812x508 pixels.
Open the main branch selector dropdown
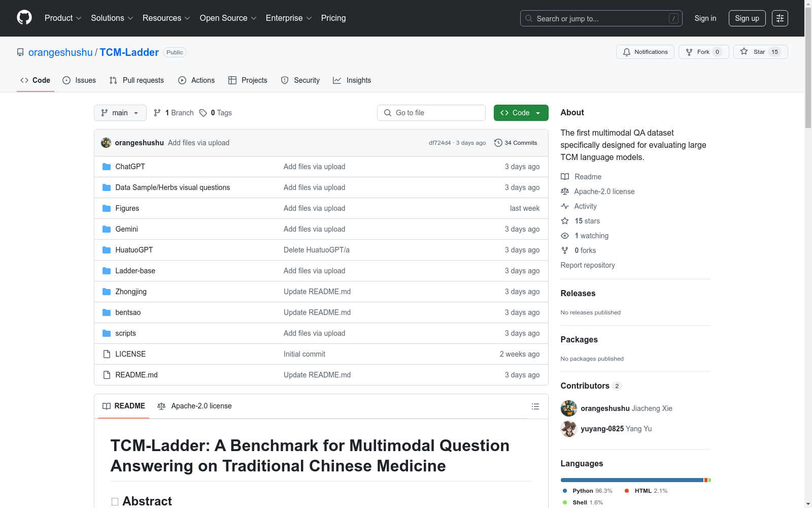pyautogui.click(x=120, y=113)
